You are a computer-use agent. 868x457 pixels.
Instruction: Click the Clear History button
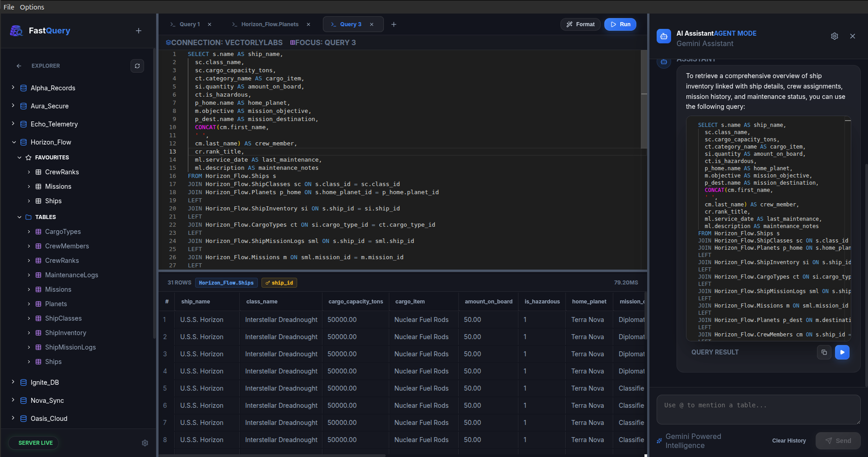pyautogui.click(x=789, y=441)
